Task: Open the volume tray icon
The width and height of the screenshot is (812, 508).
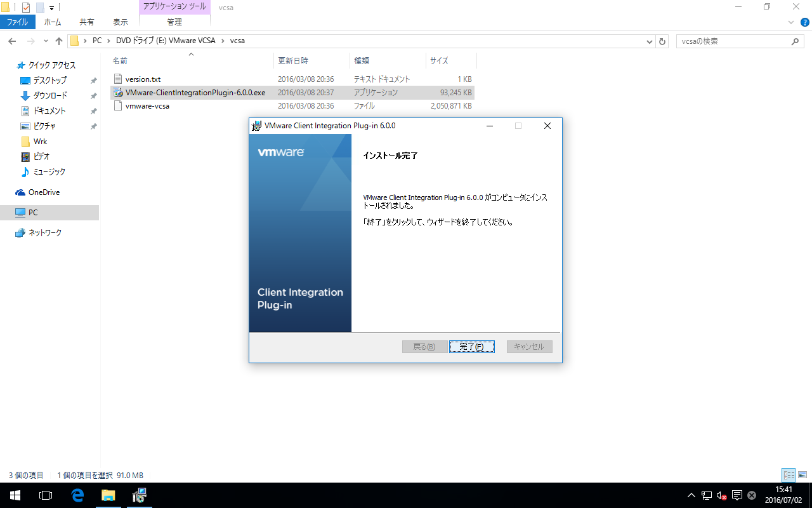Action: coord(722,495)
